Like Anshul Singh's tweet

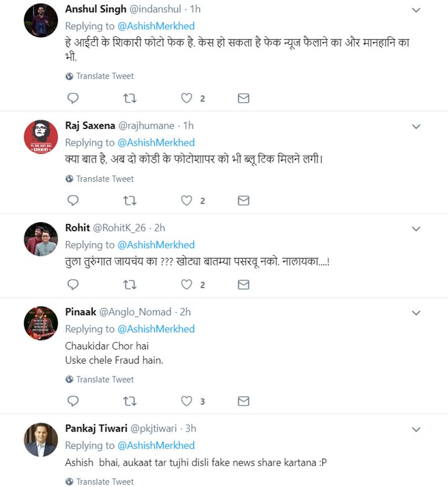click(187, 98)
